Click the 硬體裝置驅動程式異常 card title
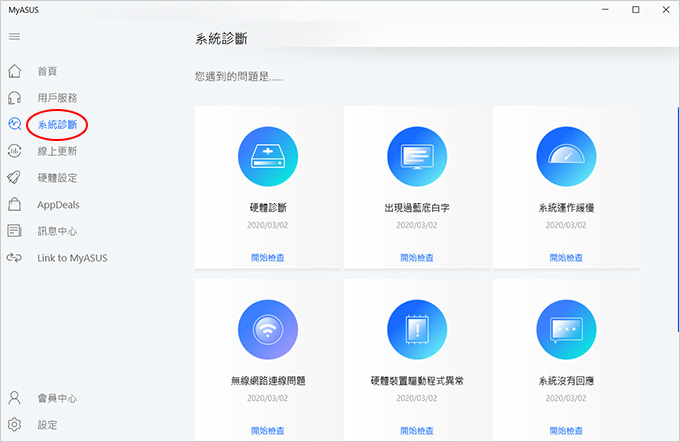680x442 pixels. tap(417, 381)
